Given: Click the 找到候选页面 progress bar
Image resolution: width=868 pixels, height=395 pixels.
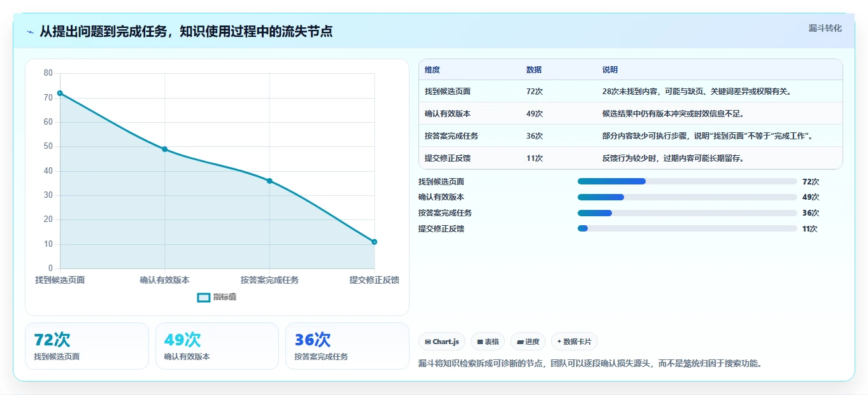Looking at the screenshot, I should click(x=687, y=181).
